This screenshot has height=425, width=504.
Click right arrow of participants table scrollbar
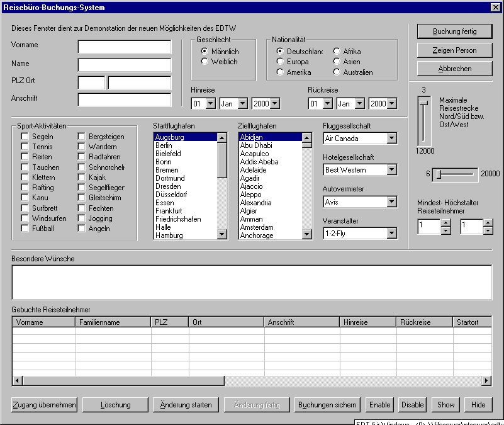[486, 380]
